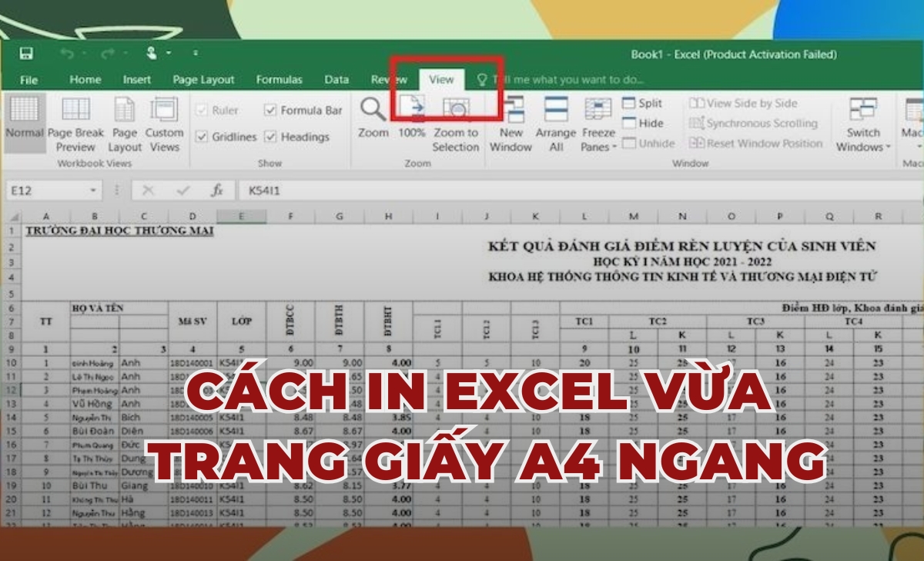
Task: Click Zoom to Selection
Action: (x=456, y=125)
